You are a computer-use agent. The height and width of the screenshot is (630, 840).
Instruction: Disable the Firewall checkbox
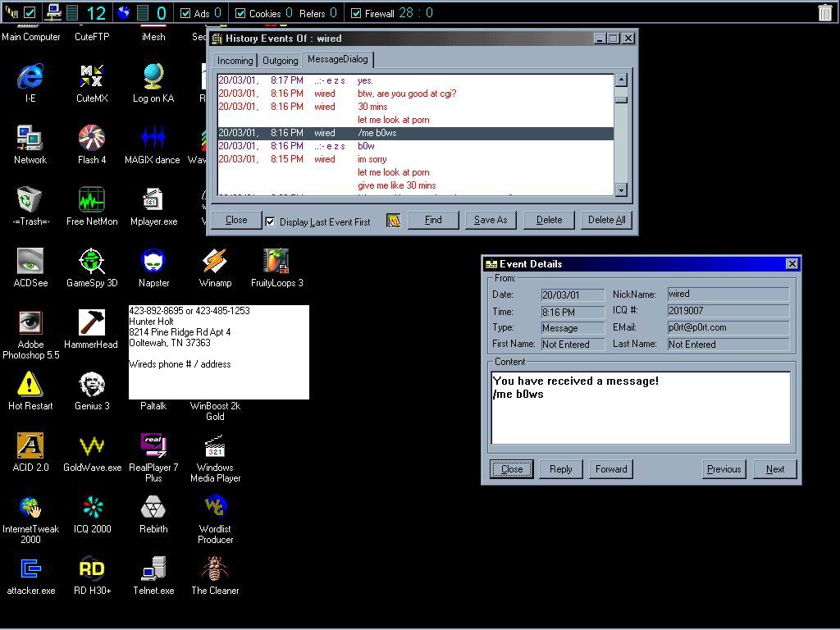tap(355, 13)
